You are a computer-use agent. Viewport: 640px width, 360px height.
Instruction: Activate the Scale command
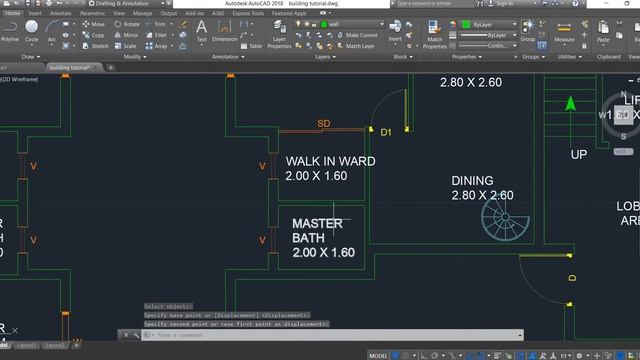pyautogui.click(x=125, y=46)
